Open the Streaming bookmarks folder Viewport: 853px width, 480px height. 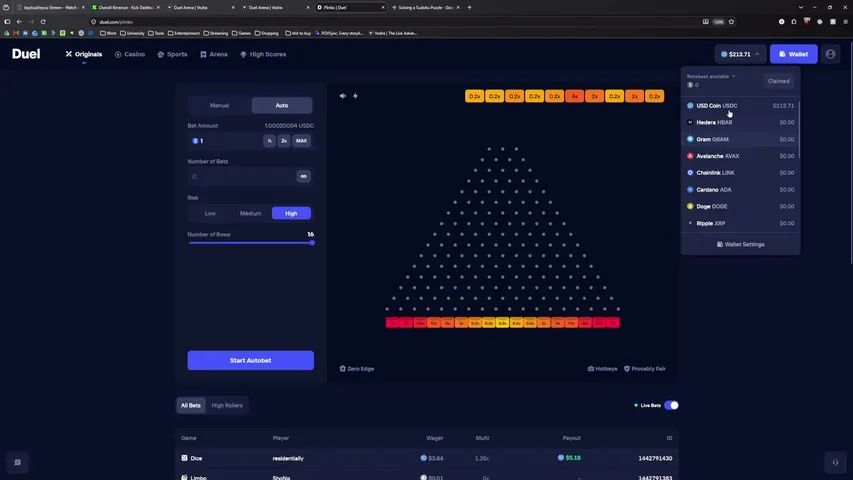coord(215,33)
